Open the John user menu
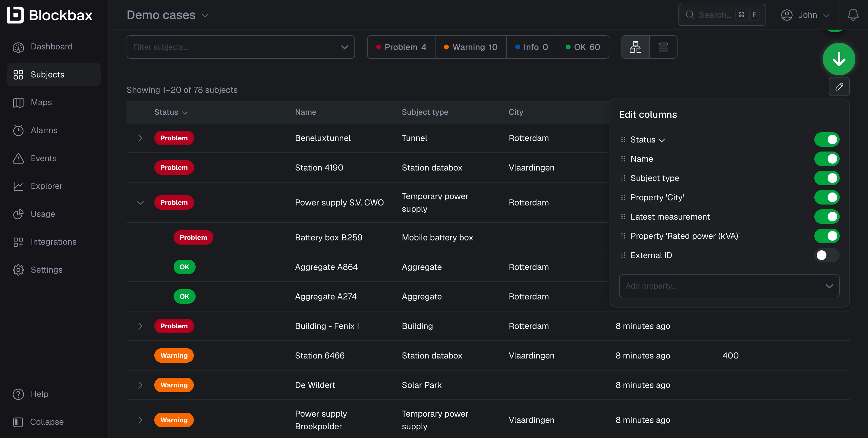This screenshot has height=438, width=868. [x=805, y=15]
